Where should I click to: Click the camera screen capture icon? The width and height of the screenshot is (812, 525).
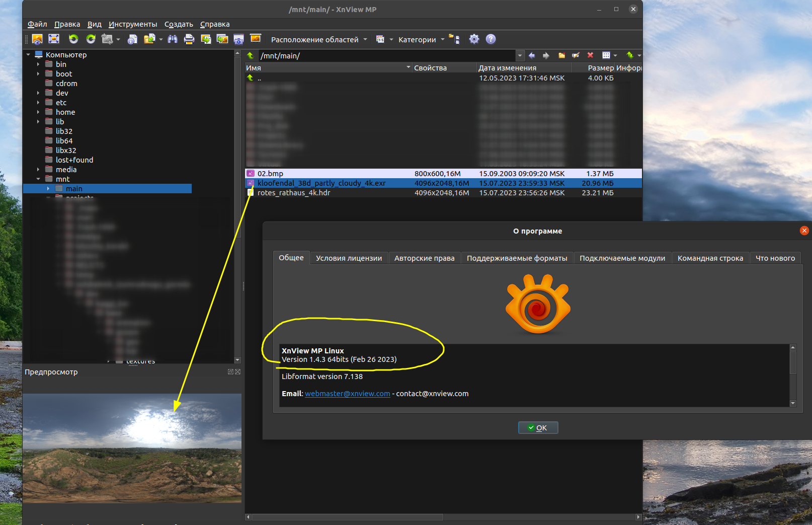point(238,39)
